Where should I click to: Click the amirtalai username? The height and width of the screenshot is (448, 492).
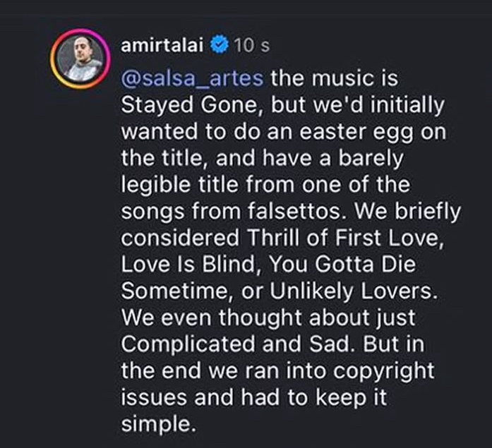tap(163, 46)
